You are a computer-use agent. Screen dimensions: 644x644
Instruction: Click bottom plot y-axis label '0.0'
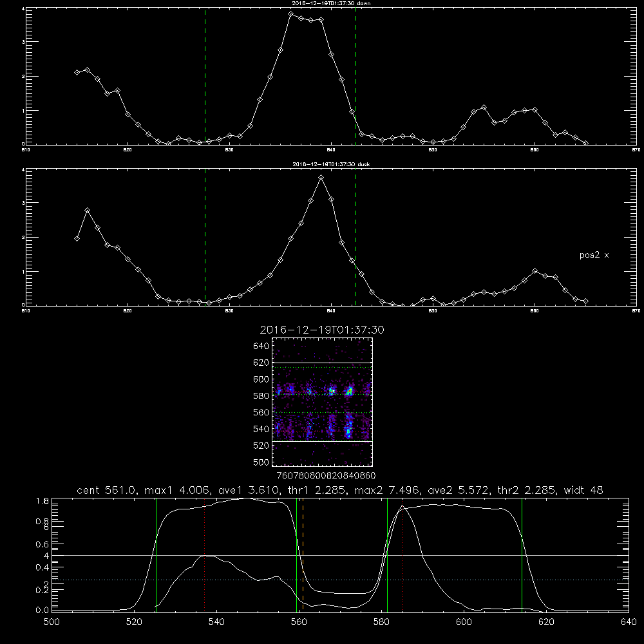(43, 611)
